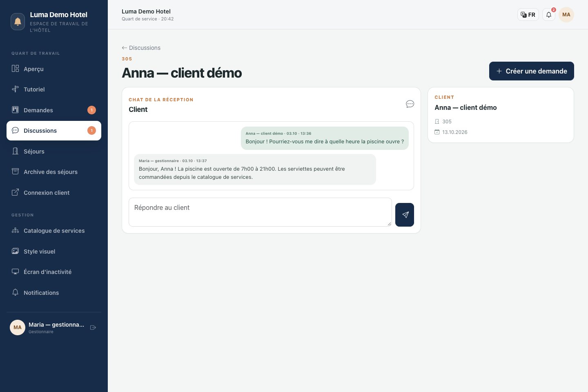This screenshot has width=588, height=392.
Task: Click the Discussions chat bubble icon in sidebar
Action: (x=15, y=130)
